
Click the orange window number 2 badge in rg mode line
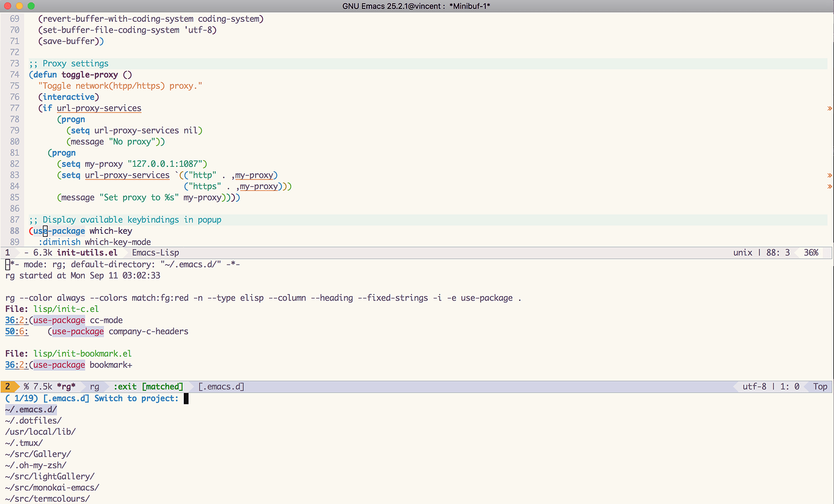(8, 386)
